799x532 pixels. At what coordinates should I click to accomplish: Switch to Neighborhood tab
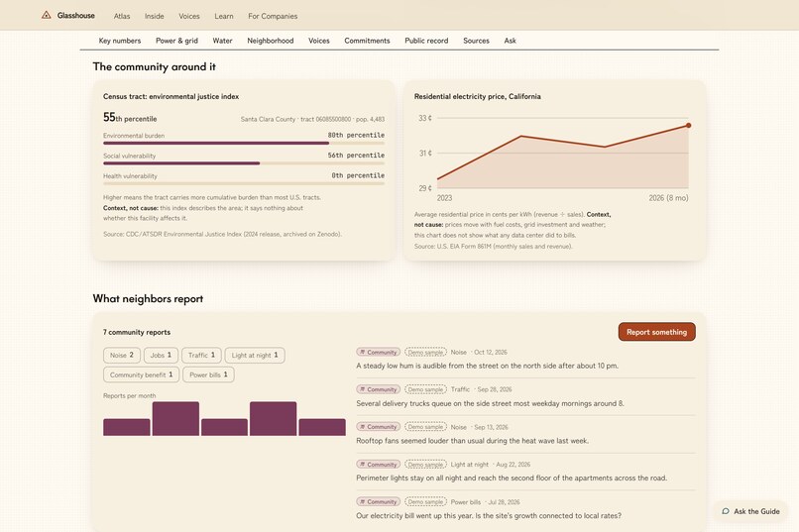(270, 41)
